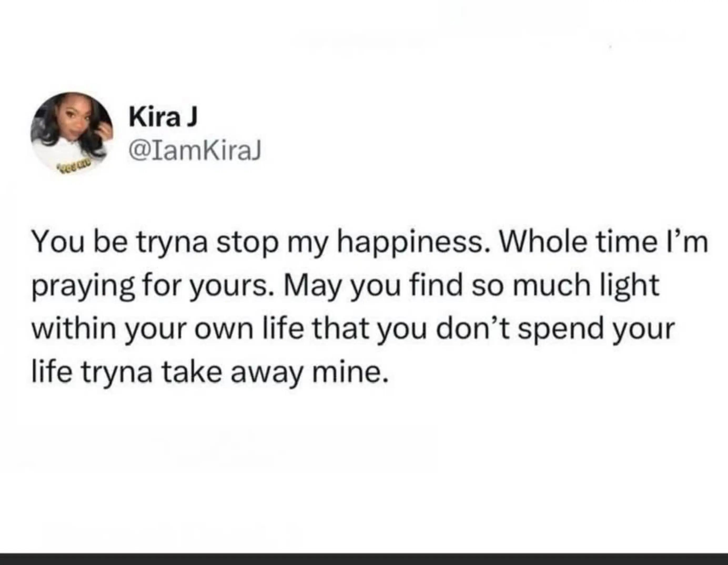Click the dark bar along the bottom
This screenshot has height=565, width=728.
point(364,559)
